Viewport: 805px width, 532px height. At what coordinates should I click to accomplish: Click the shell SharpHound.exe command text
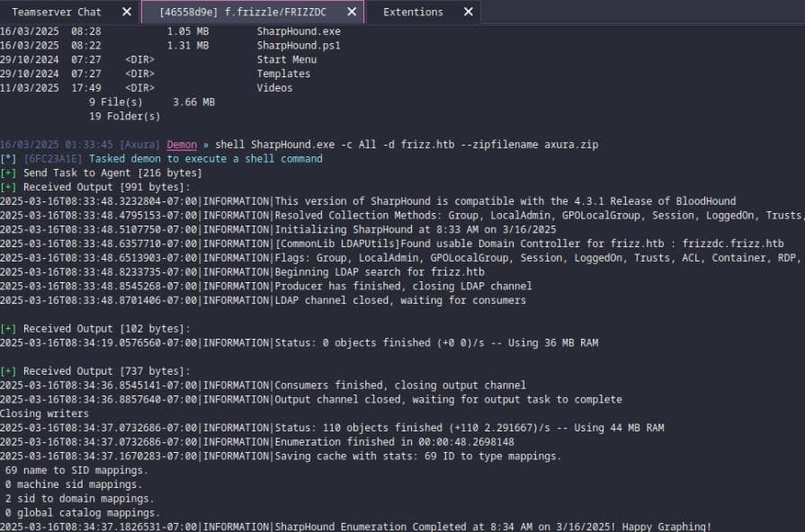point(407,145)
